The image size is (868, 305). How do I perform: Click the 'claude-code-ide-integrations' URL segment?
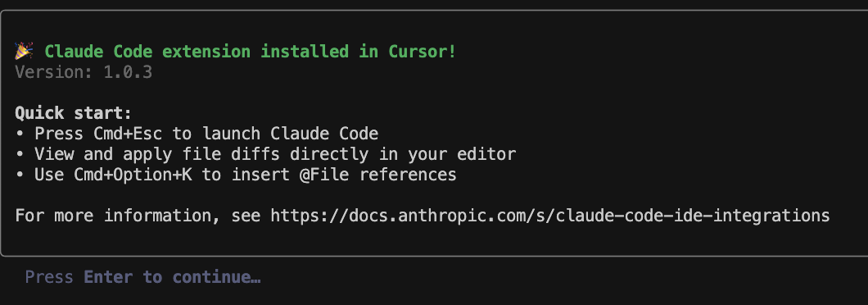(x=693, y=215)
